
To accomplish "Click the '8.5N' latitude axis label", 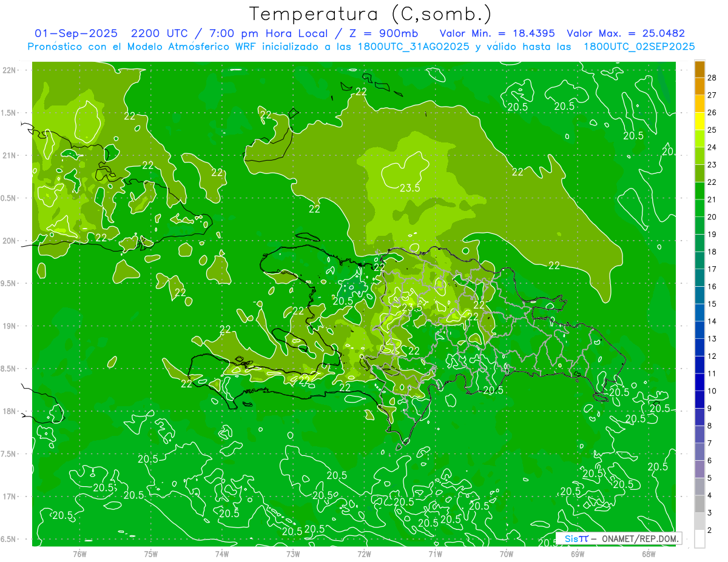I will 8,369.
